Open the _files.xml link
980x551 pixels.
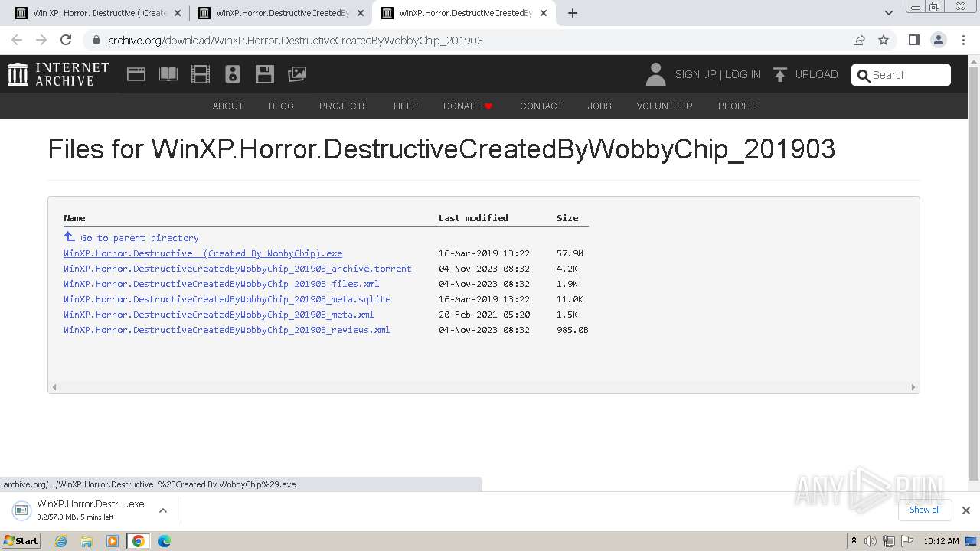[221, 284]
